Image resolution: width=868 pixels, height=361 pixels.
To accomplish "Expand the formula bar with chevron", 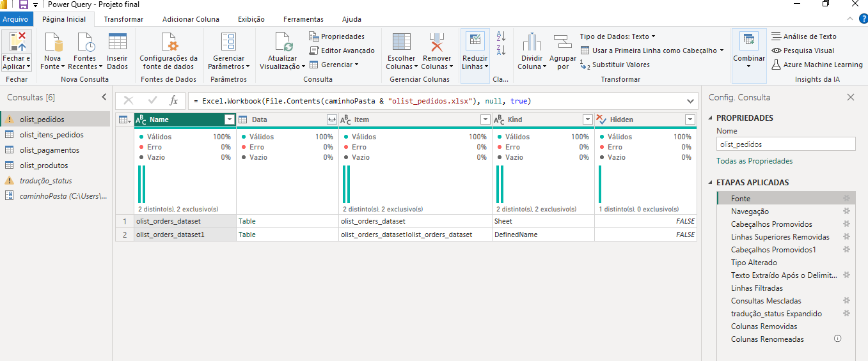I will tap(690, 101).
